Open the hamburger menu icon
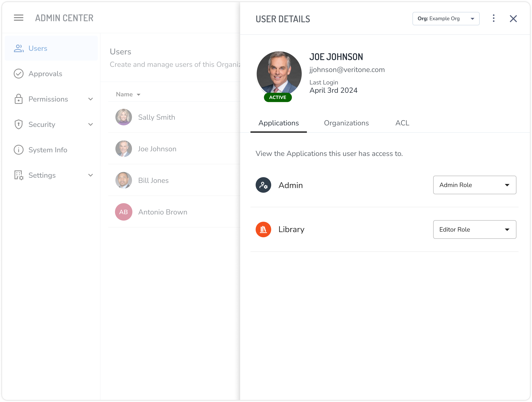 [x=19, y=18]
